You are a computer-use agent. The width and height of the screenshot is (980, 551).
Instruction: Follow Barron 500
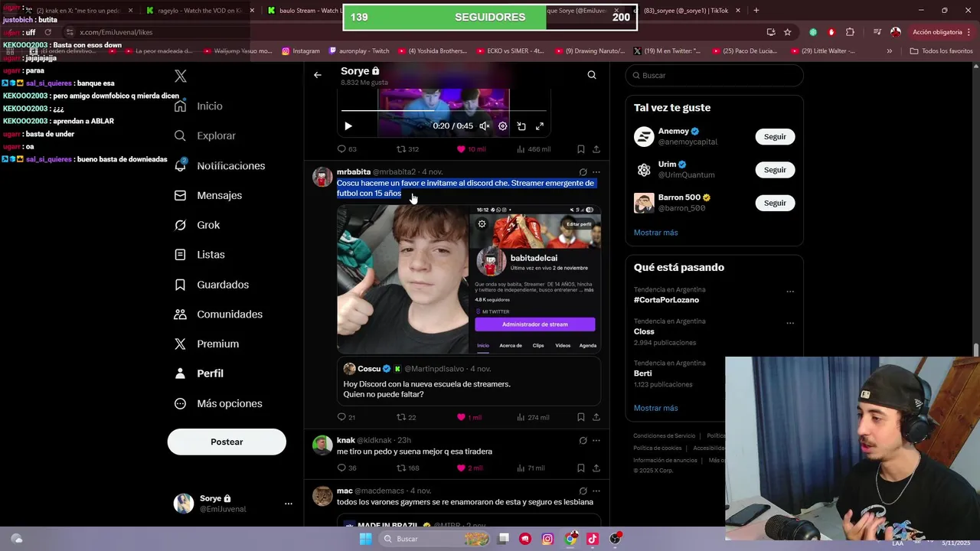click(775, 203)
